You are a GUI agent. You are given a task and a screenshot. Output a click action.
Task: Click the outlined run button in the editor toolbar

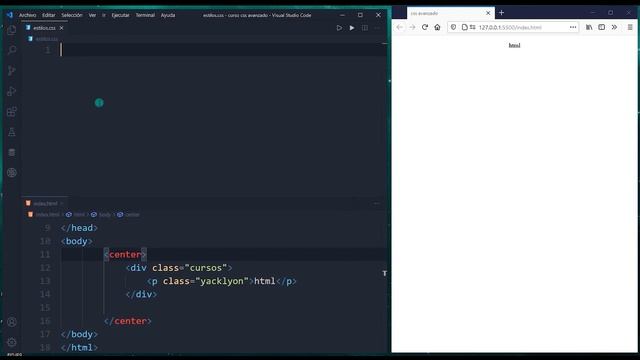coord(339,28)
